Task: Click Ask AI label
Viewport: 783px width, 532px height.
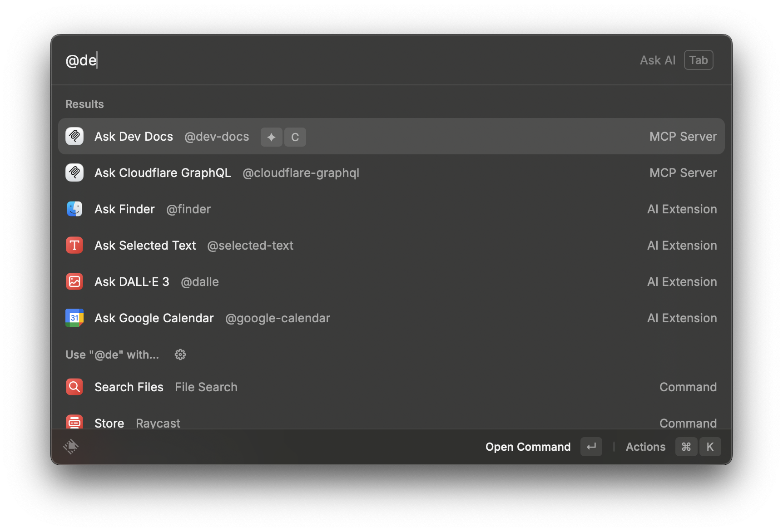Action: tap(658, 60)
